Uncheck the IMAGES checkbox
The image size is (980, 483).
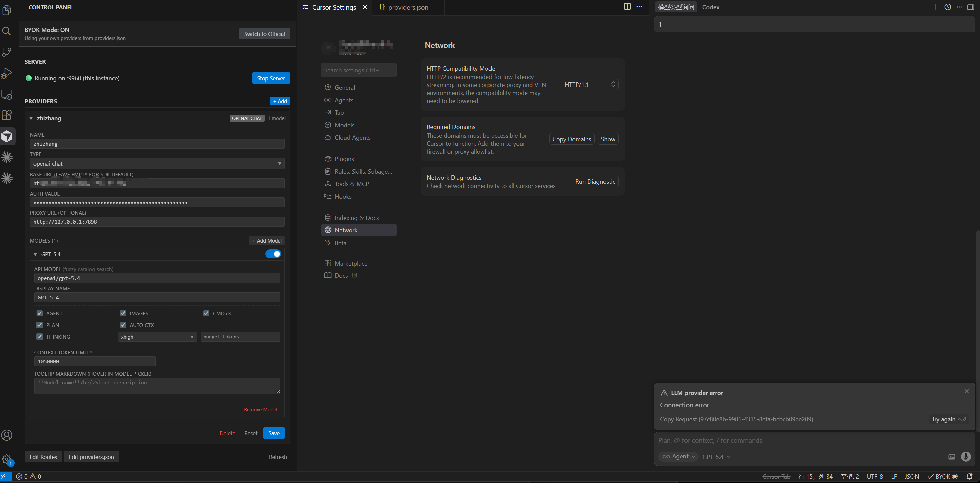[123, 313]
